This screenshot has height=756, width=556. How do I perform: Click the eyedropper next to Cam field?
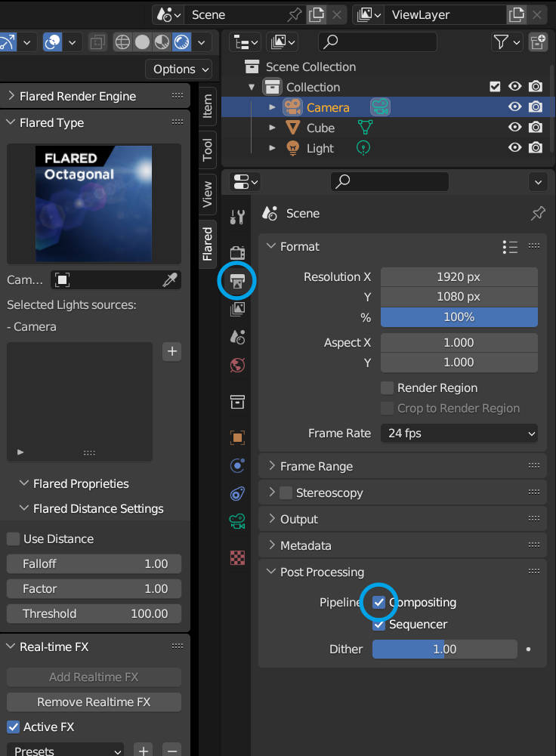point(170,279)
